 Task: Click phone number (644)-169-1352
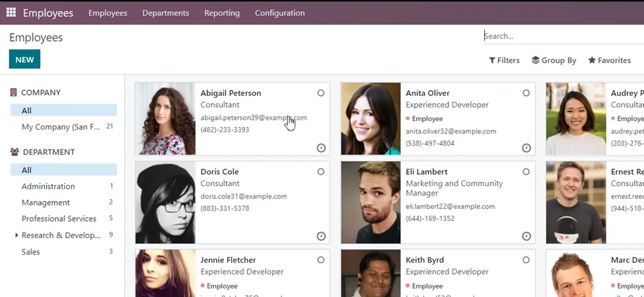pos(430,219)
